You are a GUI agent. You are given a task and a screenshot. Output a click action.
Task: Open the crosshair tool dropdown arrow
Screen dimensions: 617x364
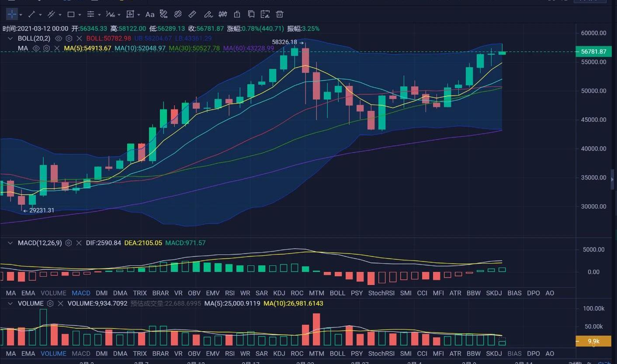pyautogui.click(x=21, y=15)
